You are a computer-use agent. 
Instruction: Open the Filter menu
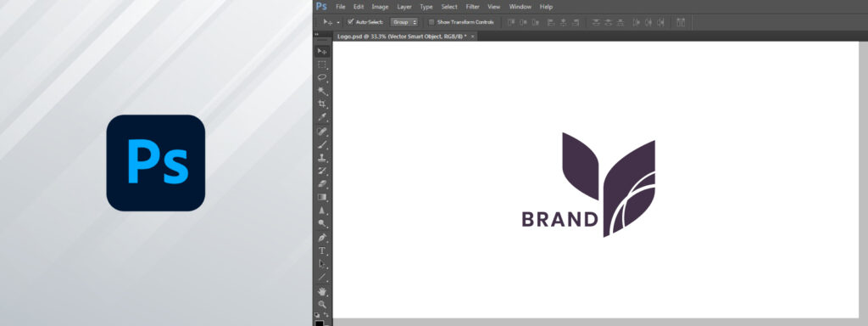[x=473, y=7]
